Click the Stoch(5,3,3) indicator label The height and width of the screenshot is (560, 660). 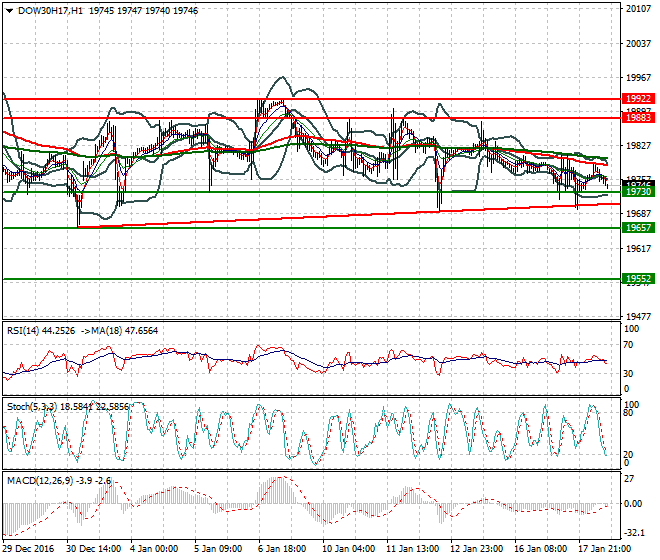pyautogui.click(x=32, y=407)
